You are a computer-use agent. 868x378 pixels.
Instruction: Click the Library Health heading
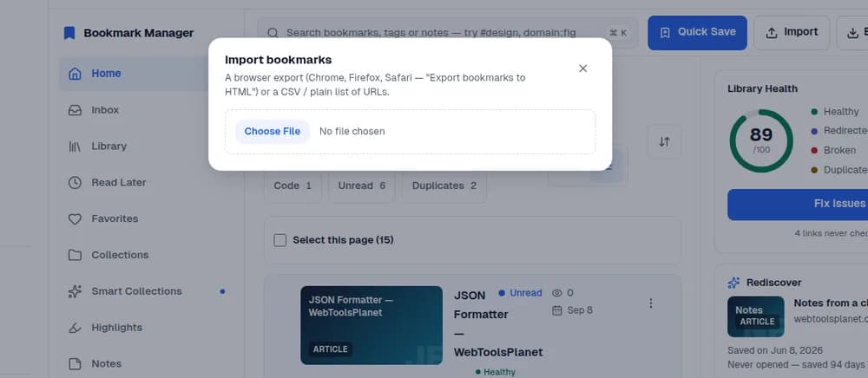(762, 88)
